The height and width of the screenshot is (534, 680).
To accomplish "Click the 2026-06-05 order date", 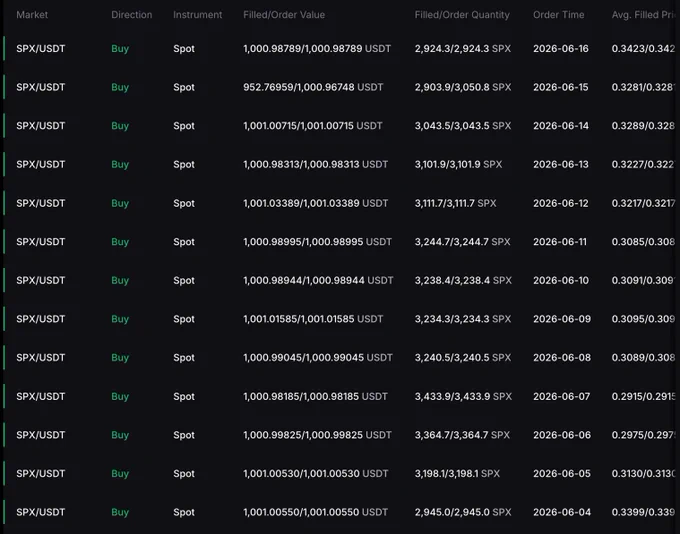I will click(562, 474).
